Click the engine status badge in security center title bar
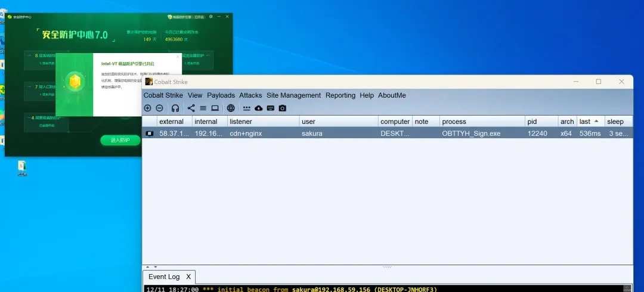 [x=186, y=17]
